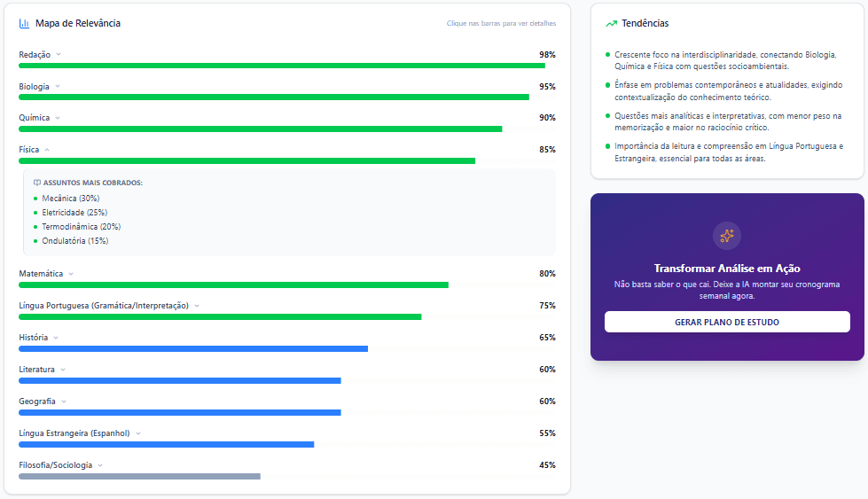Click the green Redação 98% progress bar
The height and width of the screenshot is (499, 868).
tap(281, 66)
